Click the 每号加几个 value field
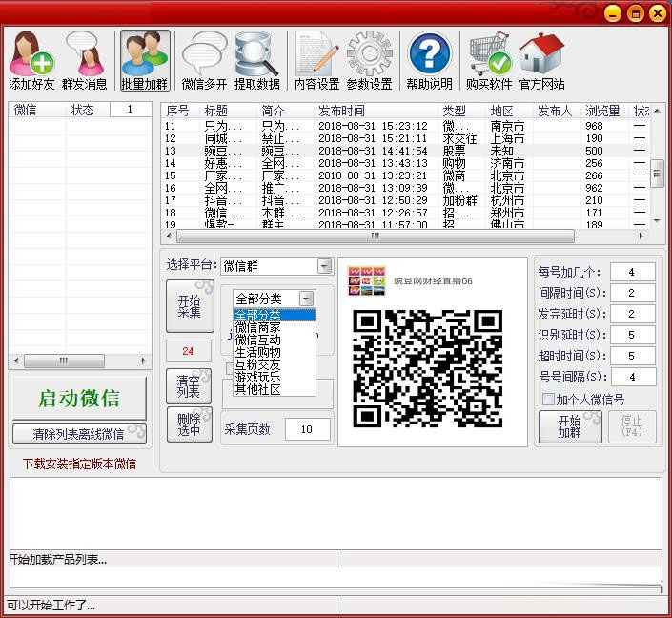672x618 pixels. pyautogui.click(x=632, y=272)
